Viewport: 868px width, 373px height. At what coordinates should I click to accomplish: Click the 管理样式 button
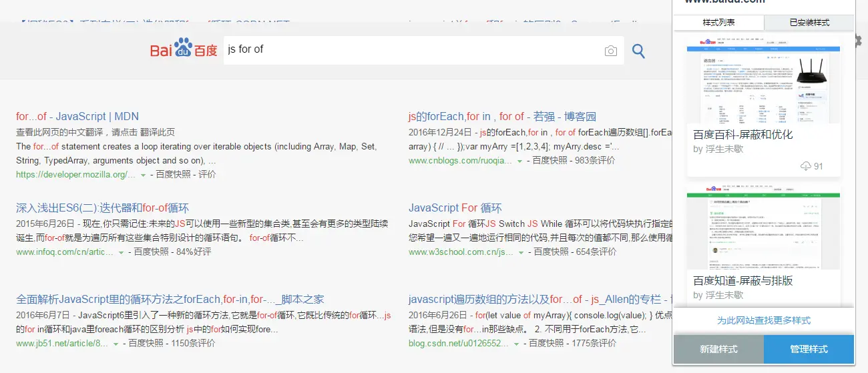(809, 349)
